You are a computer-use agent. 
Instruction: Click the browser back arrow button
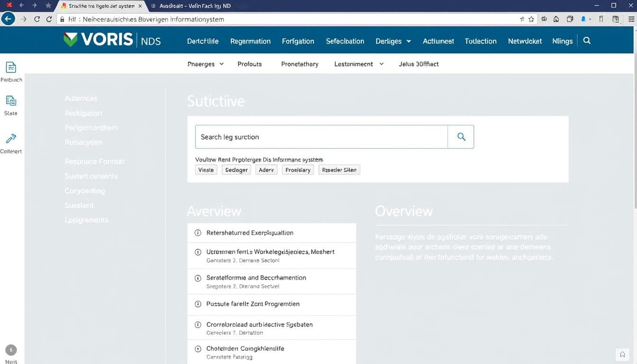[8, 19]
